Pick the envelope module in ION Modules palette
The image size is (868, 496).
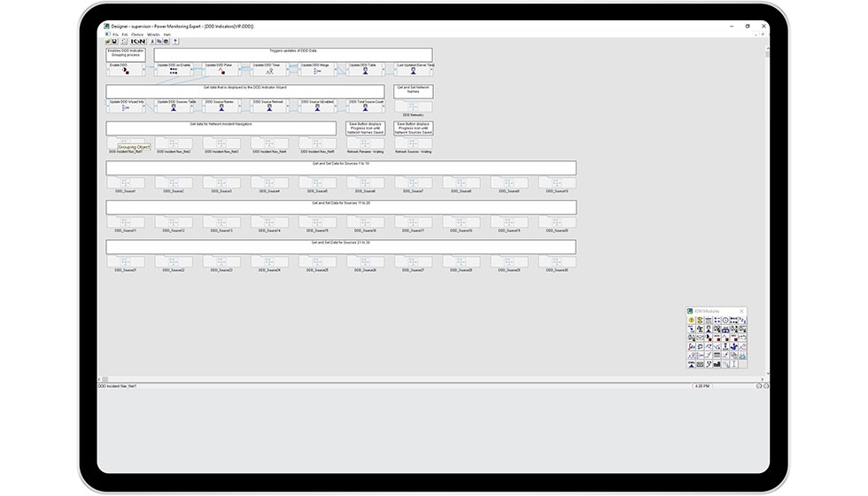click(x=700, y=338)
